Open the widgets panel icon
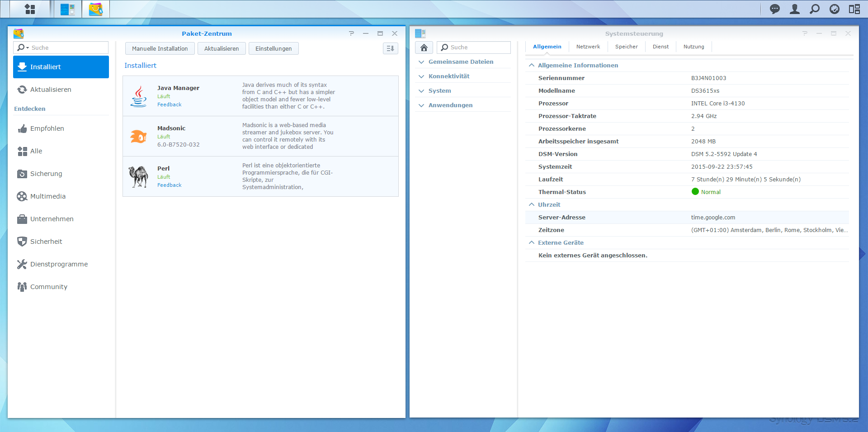Image resolution: width=868 pixels, height=432 pixels. pos(854,9)
